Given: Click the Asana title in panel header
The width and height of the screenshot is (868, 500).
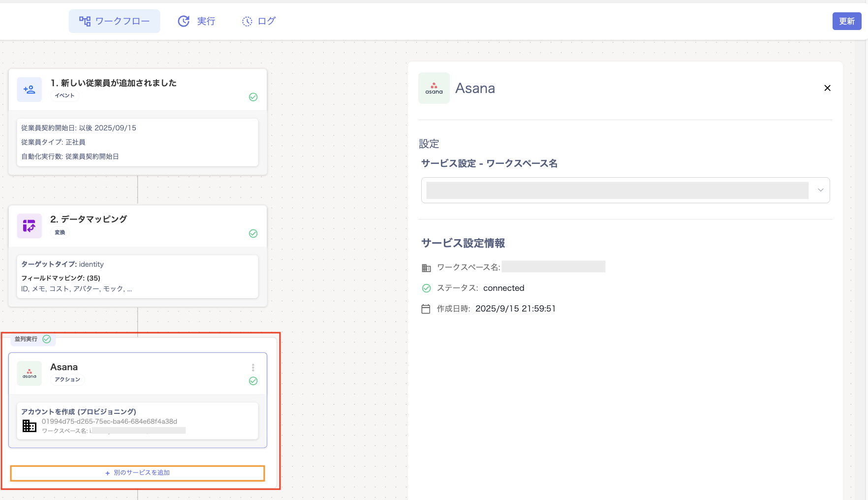Looking at the screenshot, I should [x=475, y=88].
